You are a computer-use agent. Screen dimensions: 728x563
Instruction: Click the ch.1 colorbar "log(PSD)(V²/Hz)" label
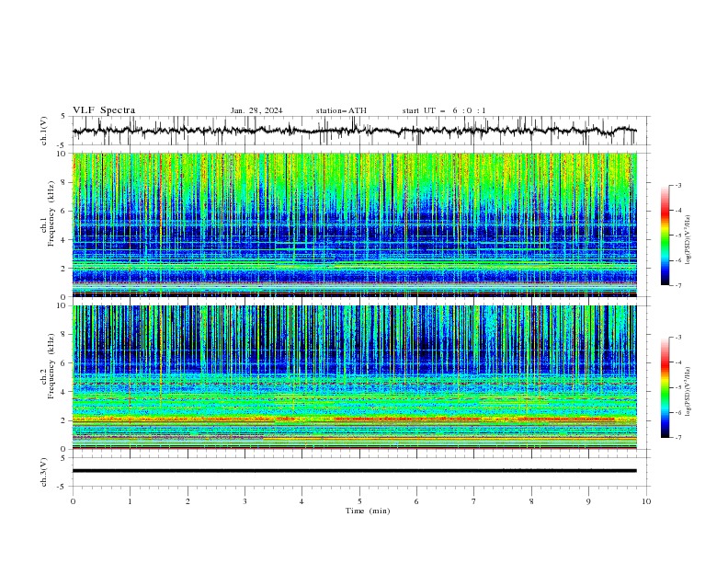[688, 239]
